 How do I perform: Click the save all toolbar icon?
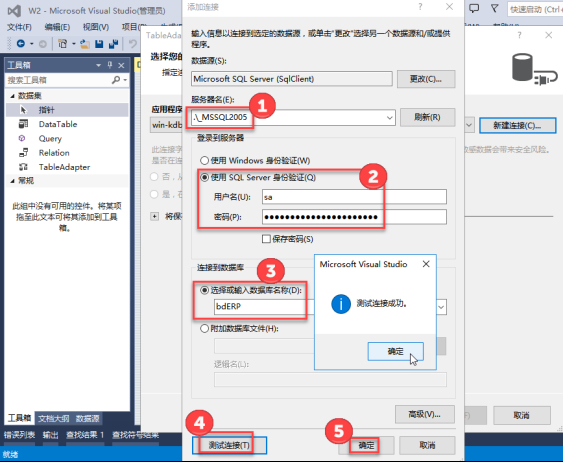pyautogui.click(x=113, y=44)
